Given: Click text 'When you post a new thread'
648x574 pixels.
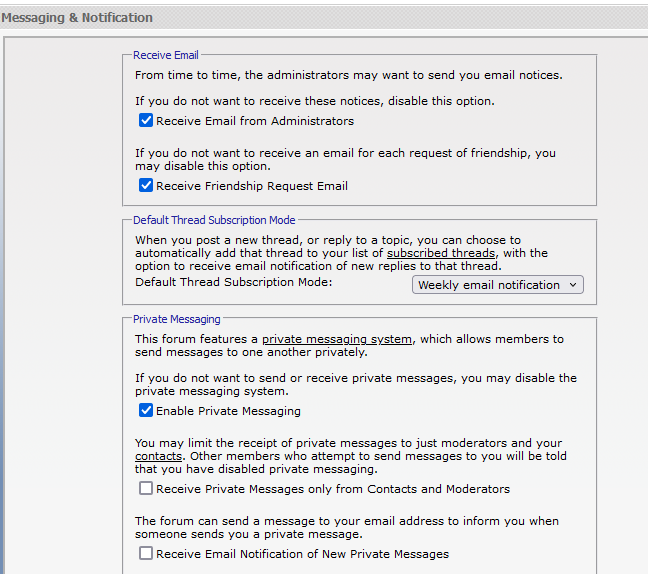Looking at the screenshot, I should [x=217, y=240].
